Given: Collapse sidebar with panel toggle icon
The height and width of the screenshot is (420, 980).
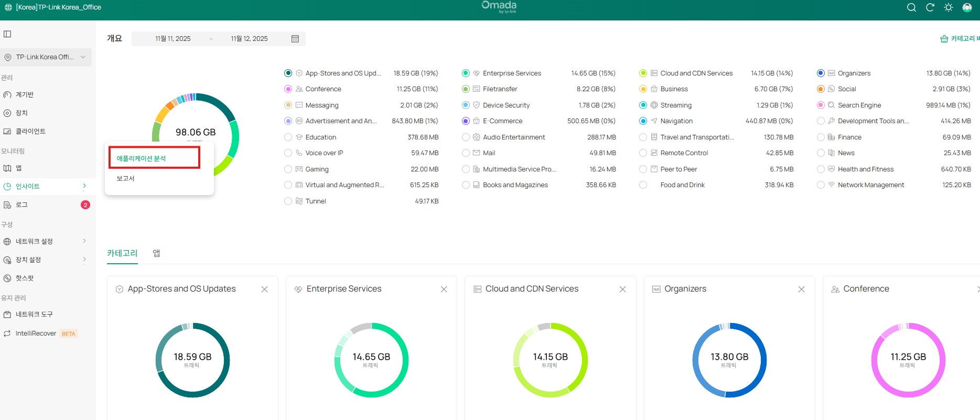Looking at the screenshot, I should click(7, 34).
